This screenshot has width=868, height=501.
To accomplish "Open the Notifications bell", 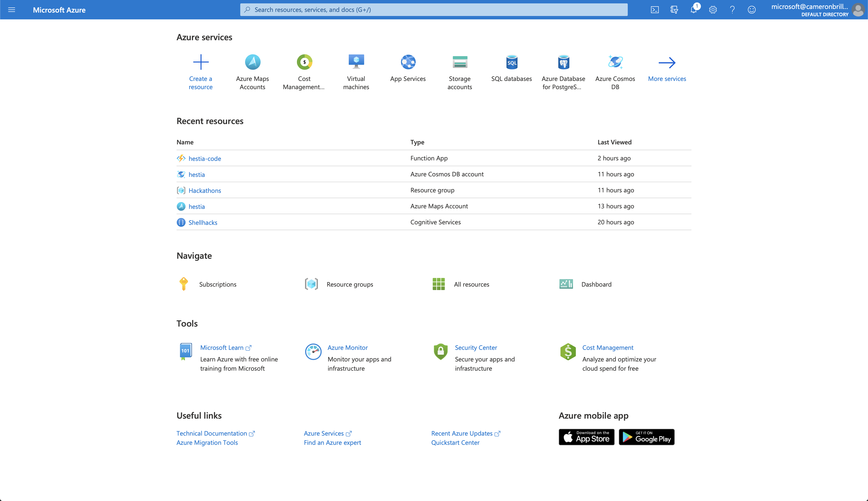I will tap(693, 10).
